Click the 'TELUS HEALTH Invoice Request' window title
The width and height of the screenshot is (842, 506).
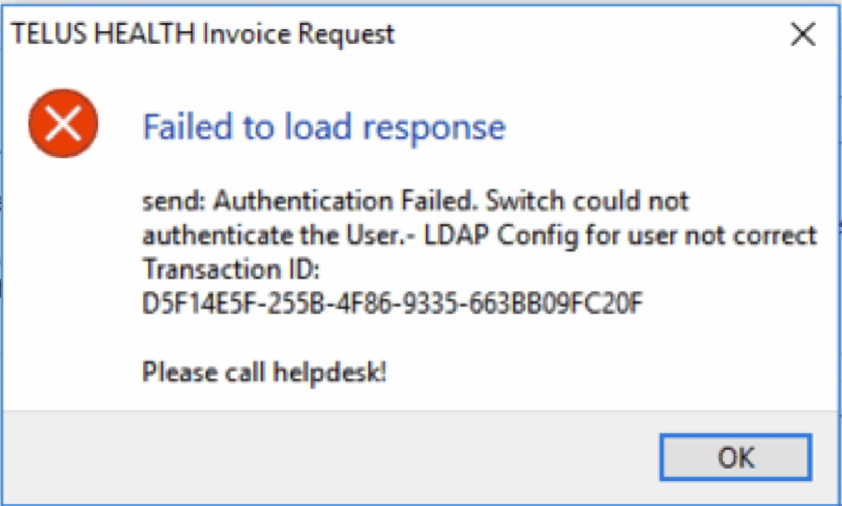(x=203, y=34)
